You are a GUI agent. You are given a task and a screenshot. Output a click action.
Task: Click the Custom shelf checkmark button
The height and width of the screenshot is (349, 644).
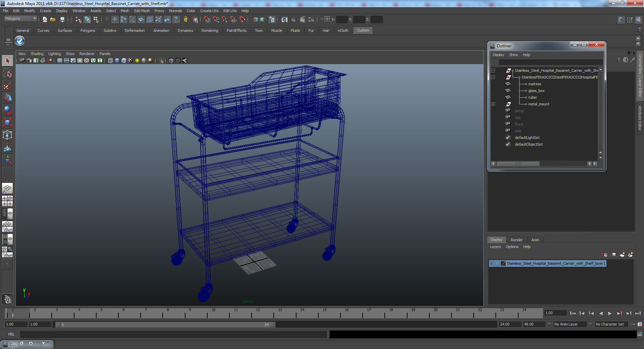(x=19, y=41)
